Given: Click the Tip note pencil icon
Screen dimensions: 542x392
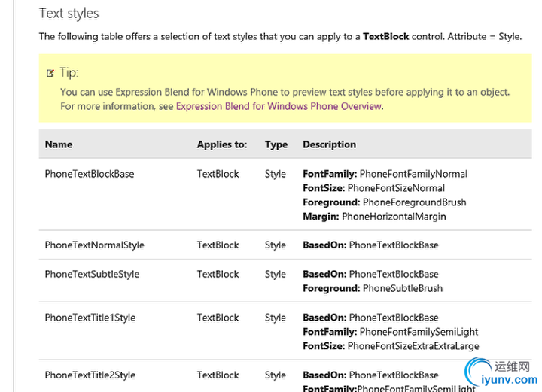Looking at the screenshot, I should point(50,73).
